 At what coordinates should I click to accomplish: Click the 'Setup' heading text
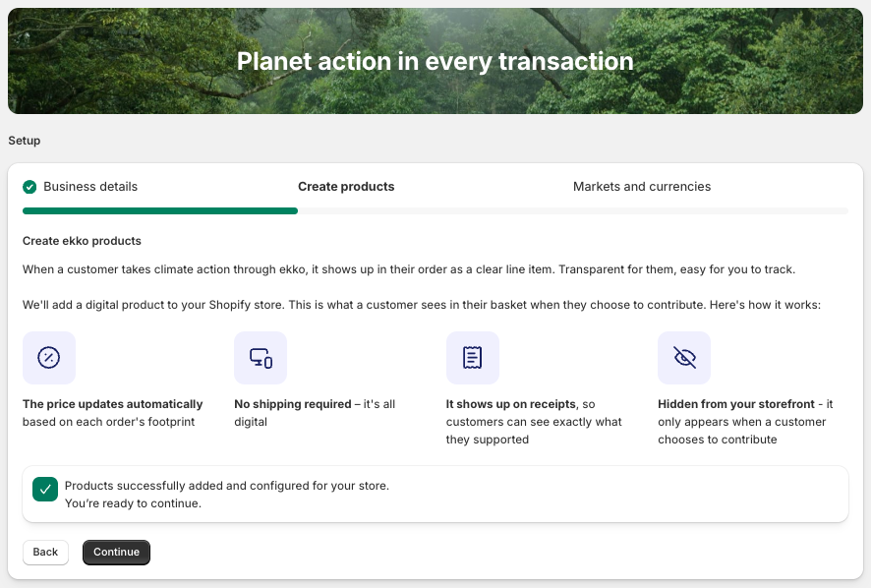25,141
